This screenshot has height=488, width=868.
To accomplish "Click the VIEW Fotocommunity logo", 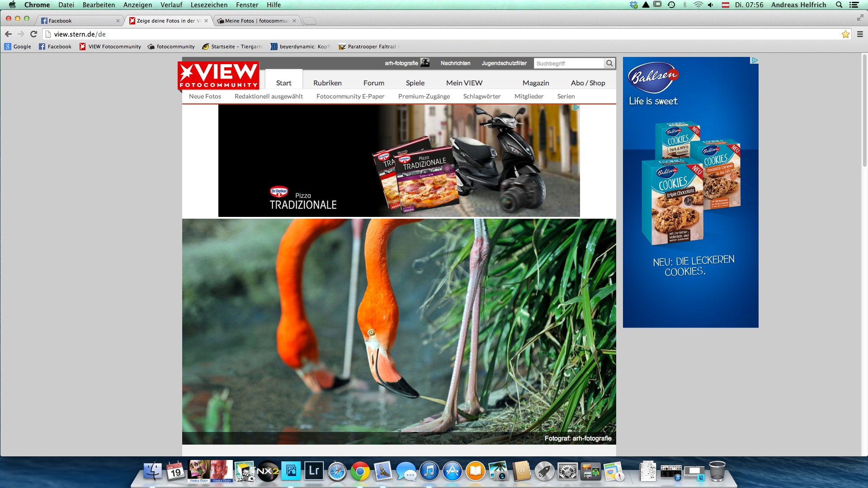I will point(218,75).
